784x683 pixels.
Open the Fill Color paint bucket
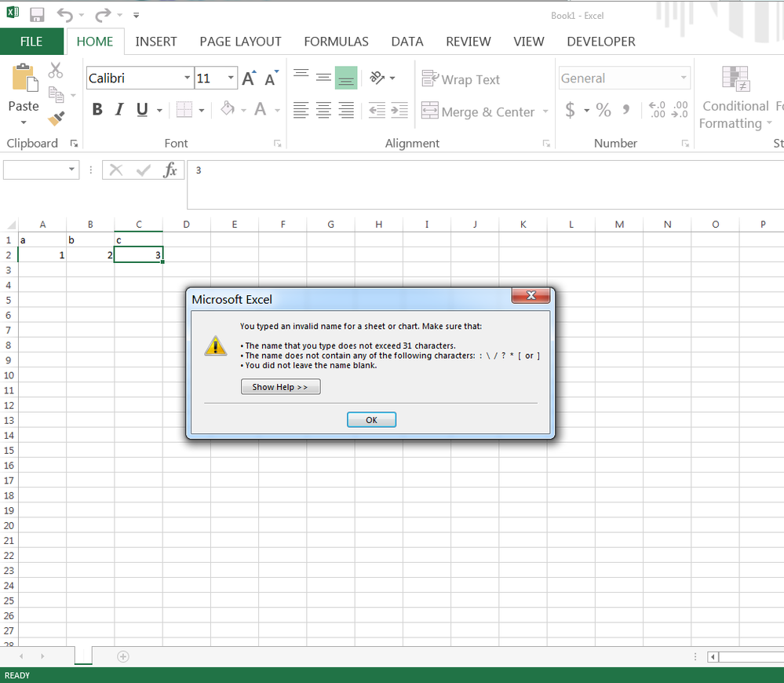click(228, 110)
